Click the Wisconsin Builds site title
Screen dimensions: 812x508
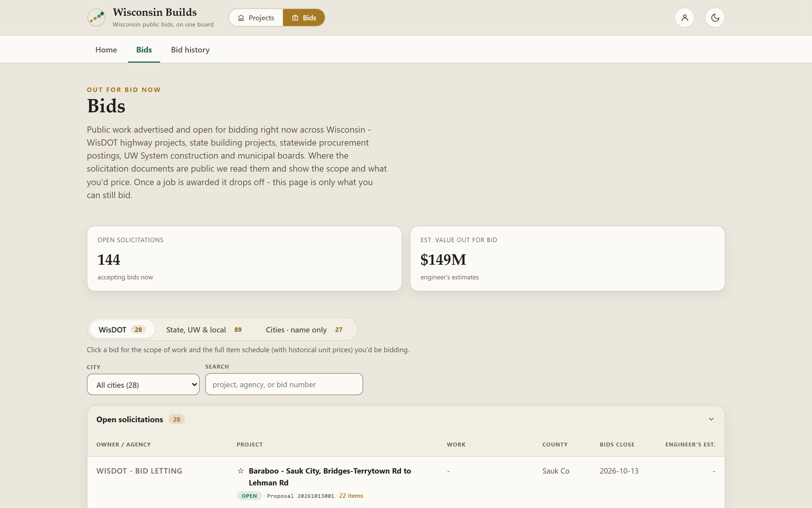pos(155,12)
